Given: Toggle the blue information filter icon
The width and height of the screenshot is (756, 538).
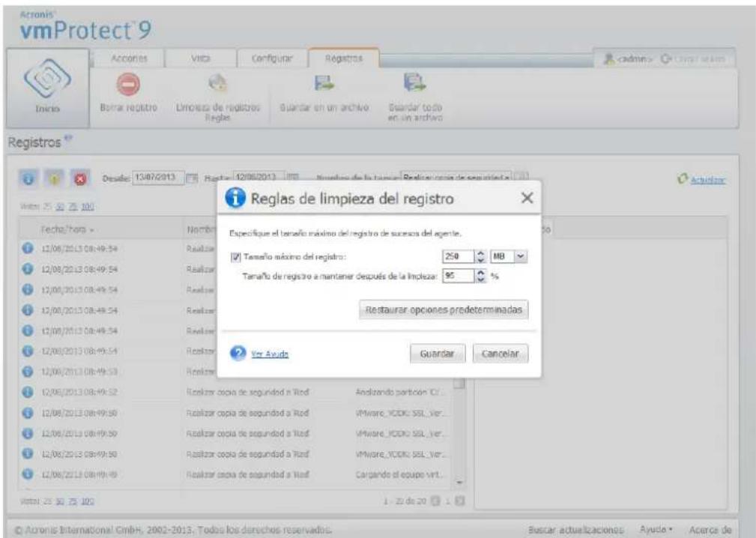Looking at the screenshot, I should [28, 179].
